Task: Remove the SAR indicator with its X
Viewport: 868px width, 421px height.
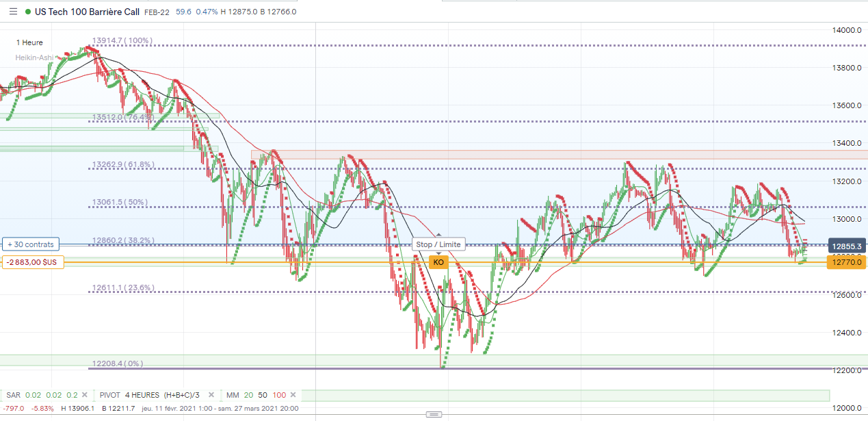Action: tap(84, 395)
